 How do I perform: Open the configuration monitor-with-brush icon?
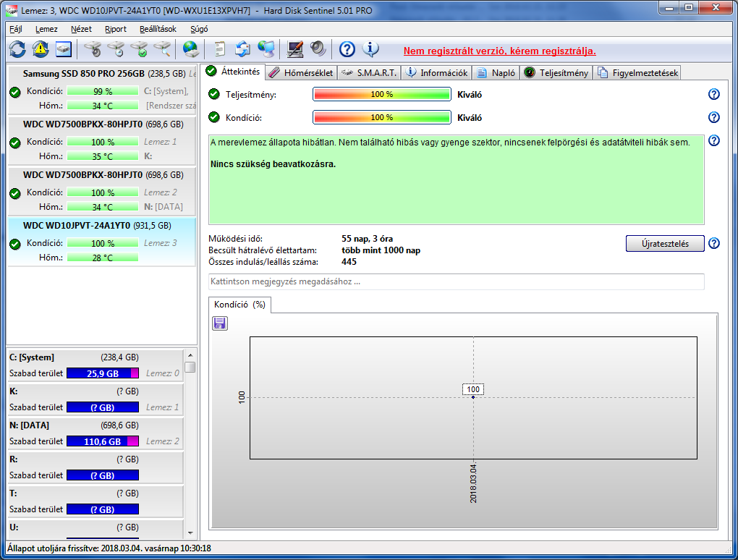point(295,49)
